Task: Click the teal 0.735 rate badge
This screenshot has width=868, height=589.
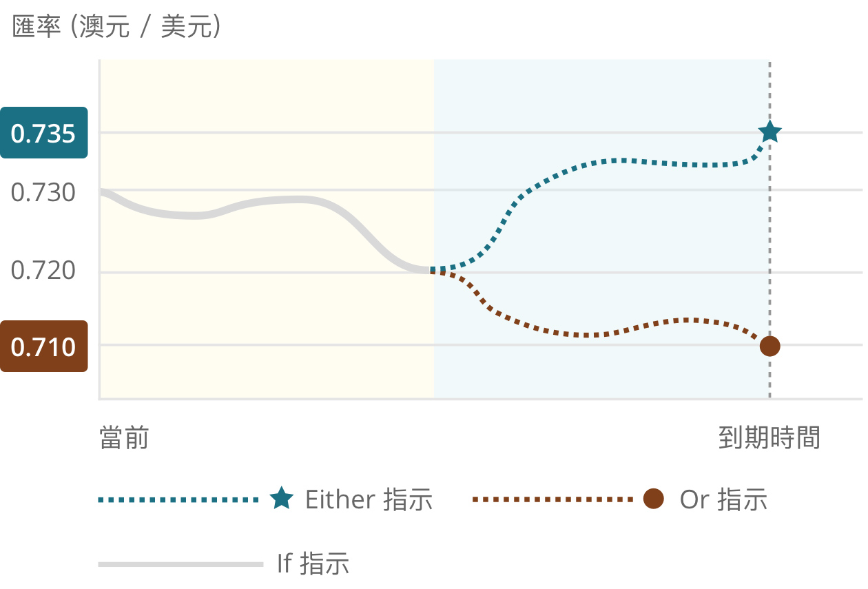Action: 44,133
